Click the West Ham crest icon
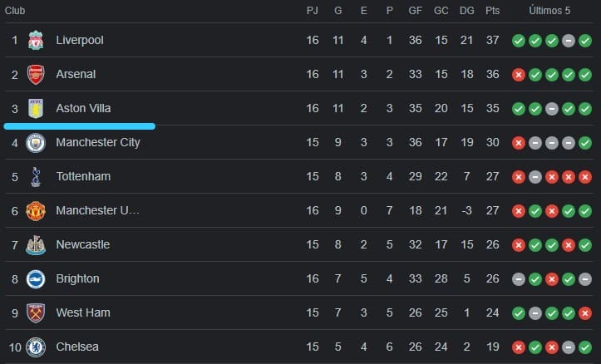 pos(35,312)
